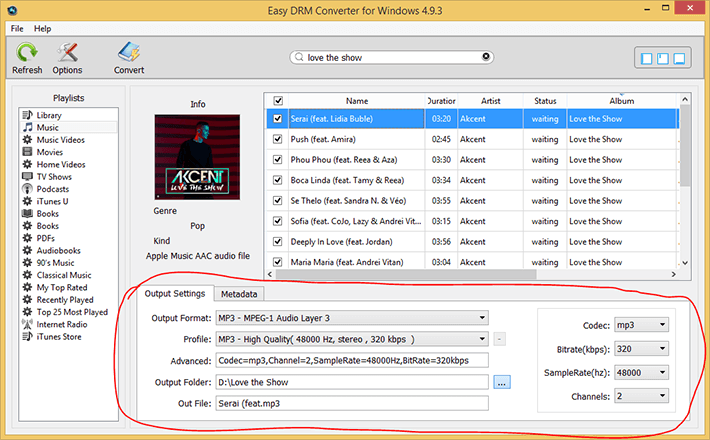Image resolution: width=710 pixels, height=440 pixels.
Task: Open the Options toolbar icon
Action: pyautogui.click(x=67, y=58)
